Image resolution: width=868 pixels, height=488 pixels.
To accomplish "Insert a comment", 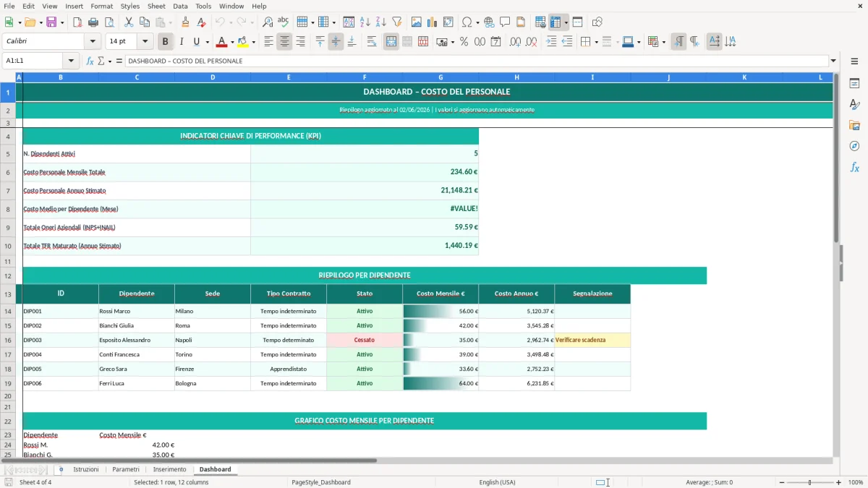I will click(x=505, y=22).
